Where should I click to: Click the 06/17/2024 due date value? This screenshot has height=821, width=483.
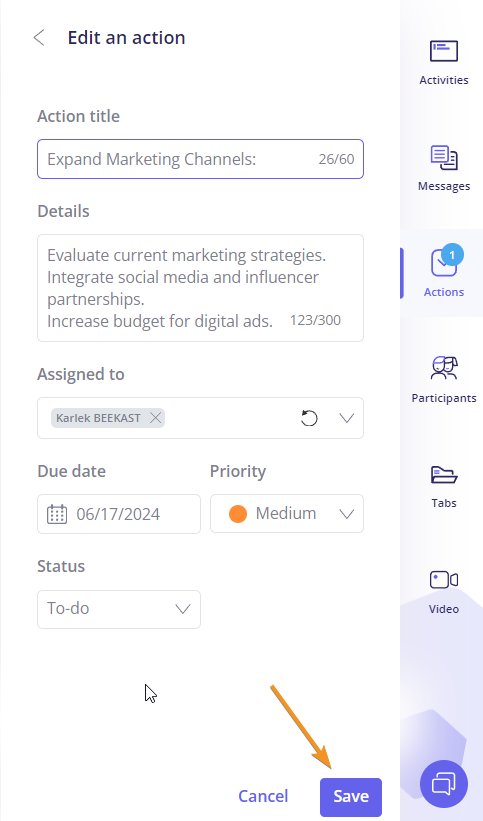(x=118, y=514)
